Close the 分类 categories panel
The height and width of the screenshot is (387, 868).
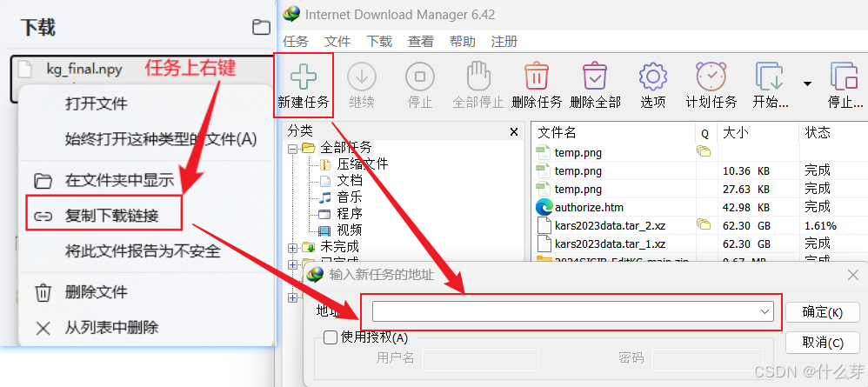point(514,132)
